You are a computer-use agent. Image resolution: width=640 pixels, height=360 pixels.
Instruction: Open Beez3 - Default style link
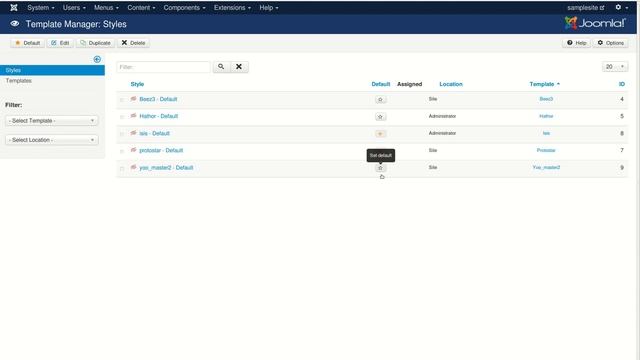pyautogui.click(x=158, y=99)
